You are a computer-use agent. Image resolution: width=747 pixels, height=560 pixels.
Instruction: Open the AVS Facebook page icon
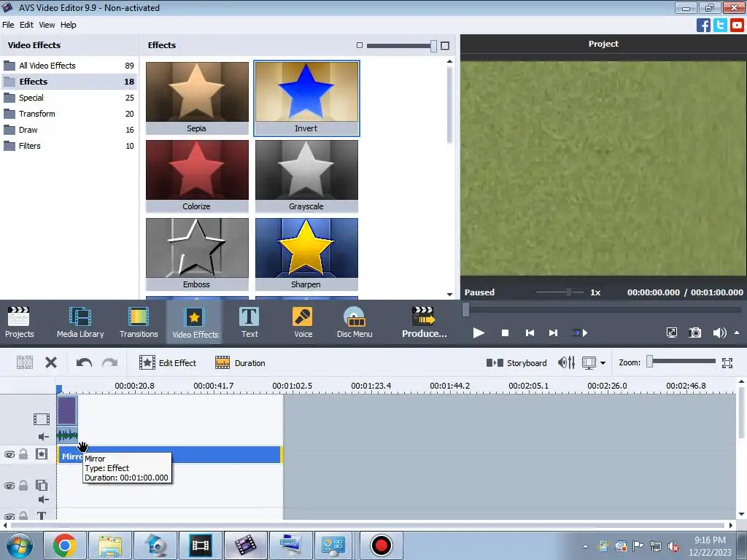tap(703, 25)
